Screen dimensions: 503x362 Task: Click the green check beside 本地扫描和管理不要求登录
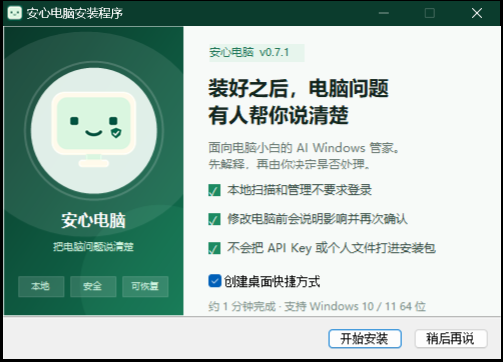214,190
